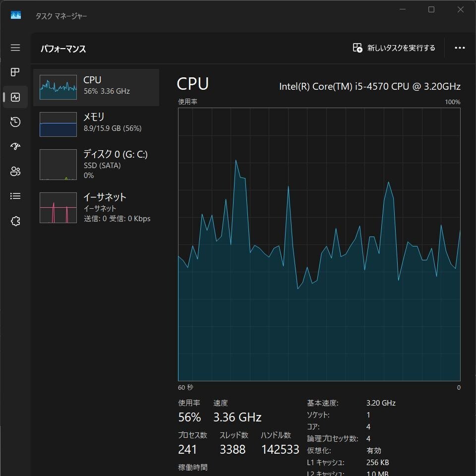Select the イーサネット entry in resource list

96,207
